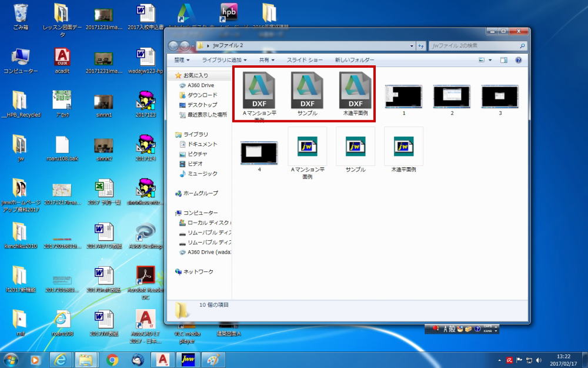588x368 pixels.
Task: Select the kenchiku2010 desktop folder
Action: tap(21, 236)
